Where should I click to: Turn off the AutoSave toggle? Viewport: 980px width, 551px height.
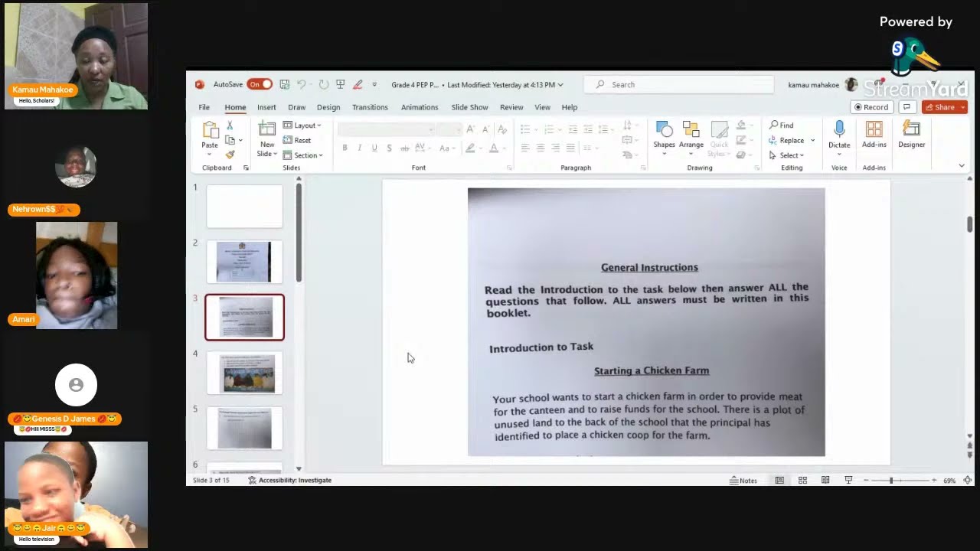click(260, 84)
